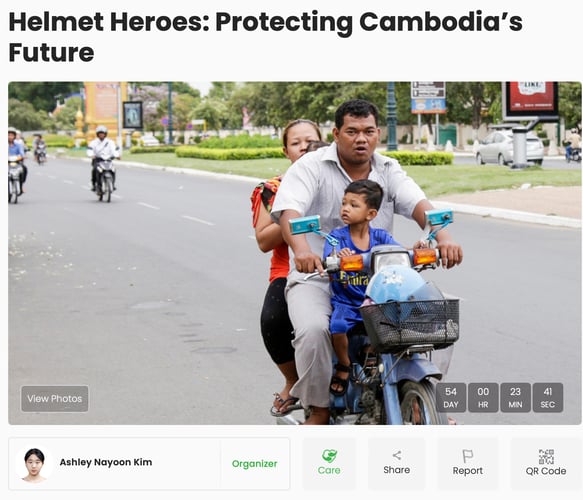Click the organizer info card
The height and width of the screenshot is (500, 583).
[149, 464]
